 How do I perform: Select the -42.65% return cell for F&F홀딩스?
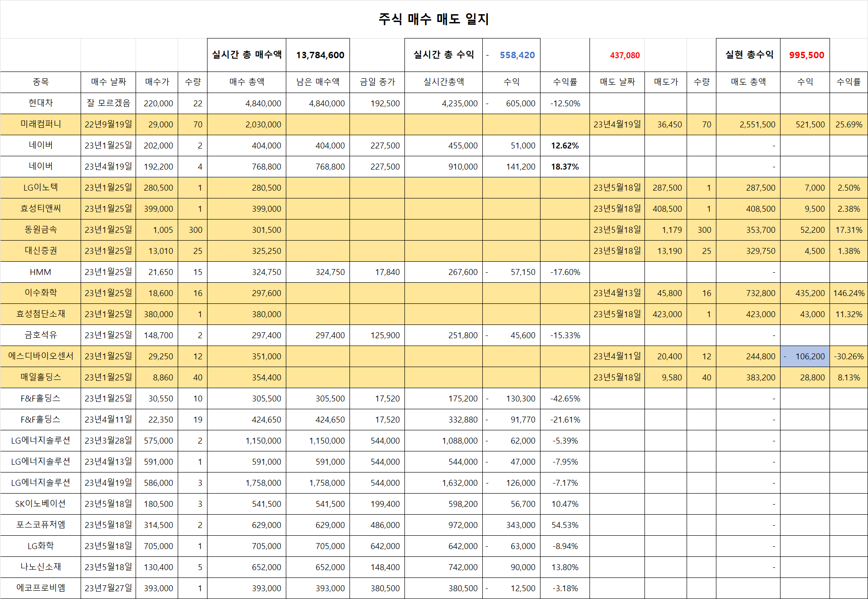[565, 398]
